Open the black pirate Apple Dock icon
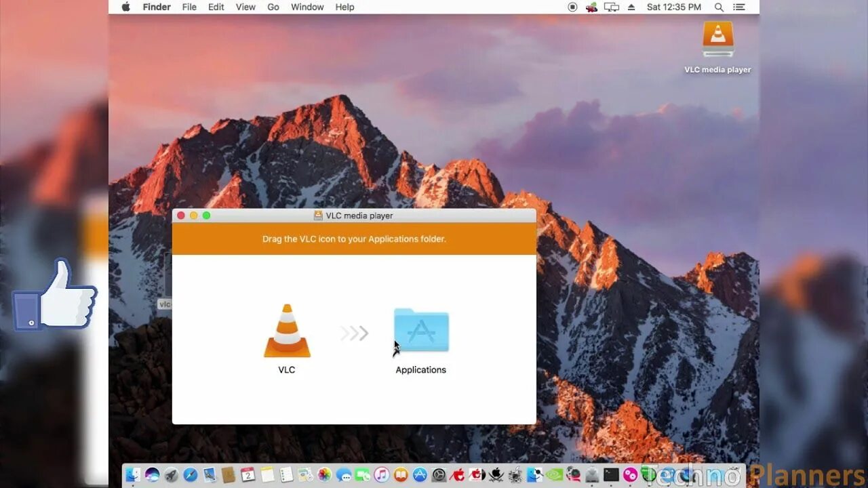The width and height of the screenshot is (868, 488). click(496, 475)
